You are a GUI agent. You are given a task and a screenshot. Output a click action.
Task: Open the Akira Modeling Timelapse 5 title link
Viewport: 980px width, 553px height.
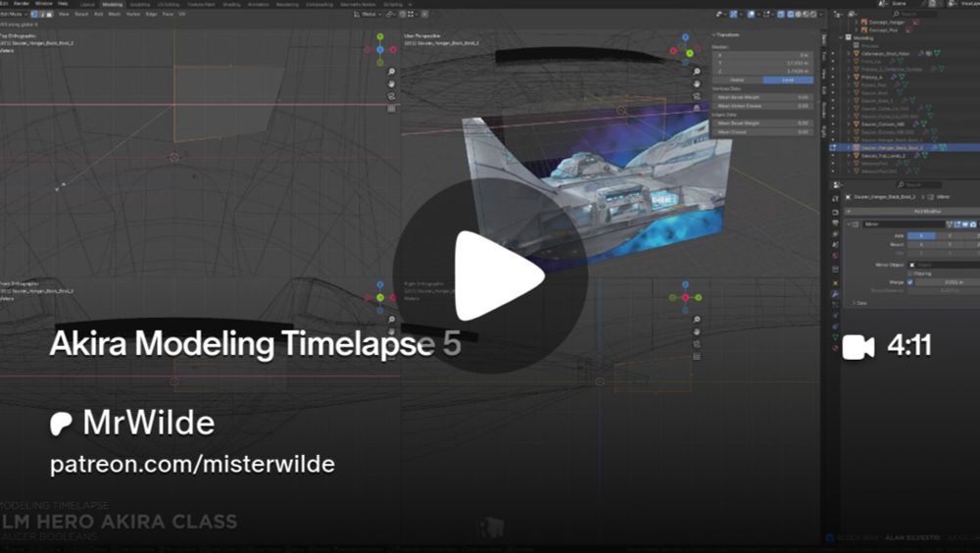(x=255, y=343)
